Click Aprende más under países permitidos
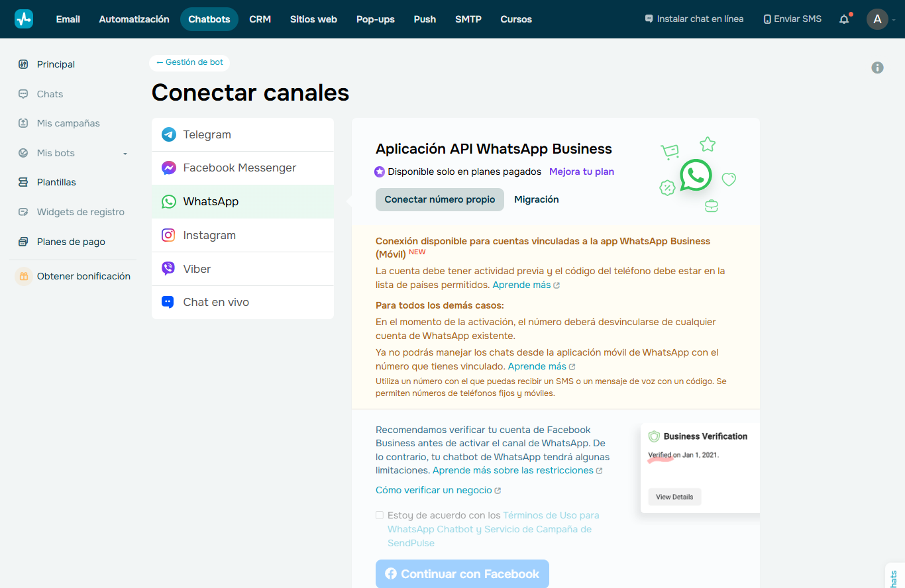The height and width of the screenshot is (588, 905). point(521,285)
